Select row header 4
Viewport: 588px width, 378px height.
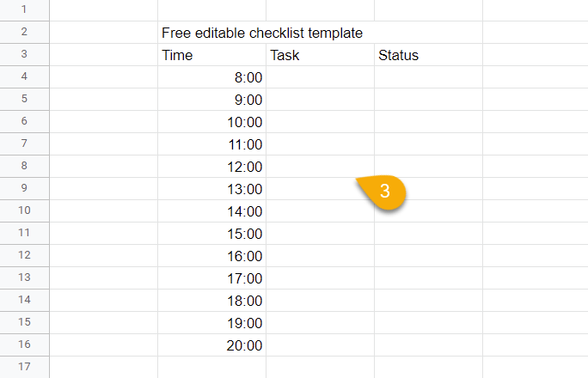coord(24,76)
